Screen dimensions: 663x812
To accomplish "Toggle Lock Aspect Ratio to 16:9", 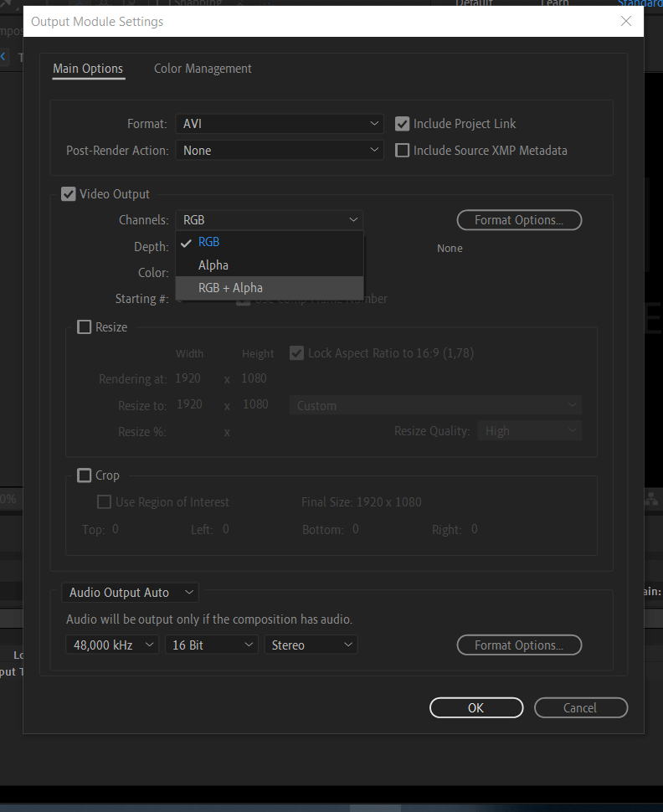I will pyautogui.click(x=297, y=353).
